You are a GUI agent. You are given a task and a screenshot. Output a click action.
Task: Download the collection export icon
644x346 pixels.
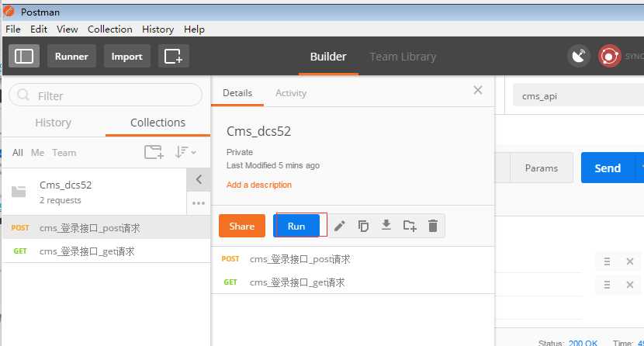click(x=386, y=225)
